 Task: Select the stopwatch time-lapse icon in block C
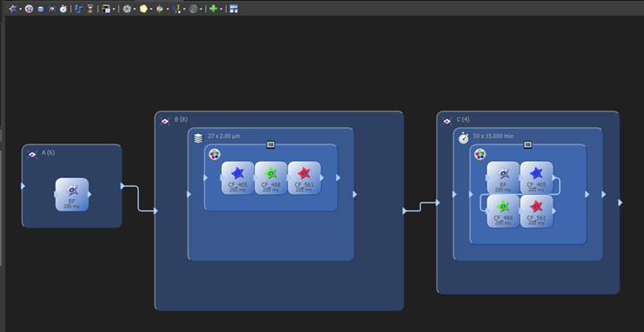(464, 138)
